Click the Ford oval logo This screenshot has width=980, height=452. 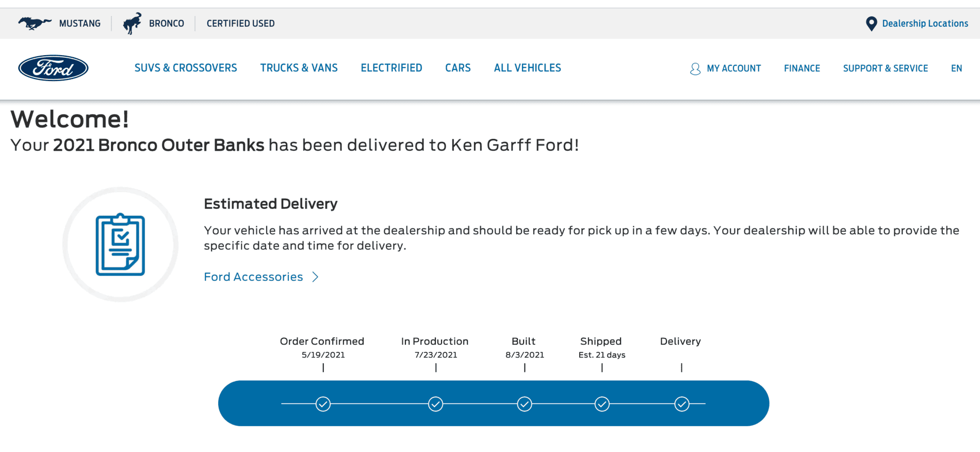click(x=53, y=68)
